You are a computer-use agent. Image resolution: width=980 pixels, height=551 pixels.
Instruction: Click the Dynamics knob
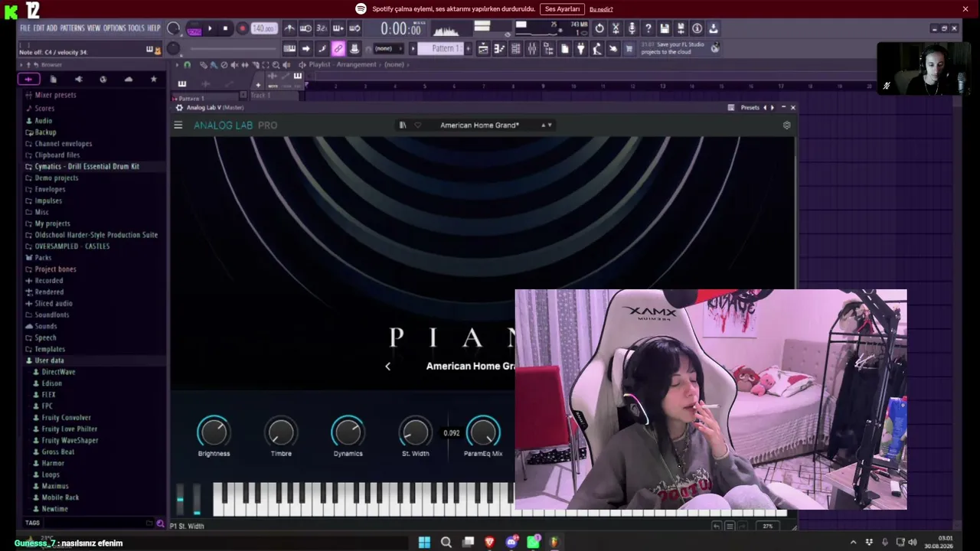coord(348,432)
